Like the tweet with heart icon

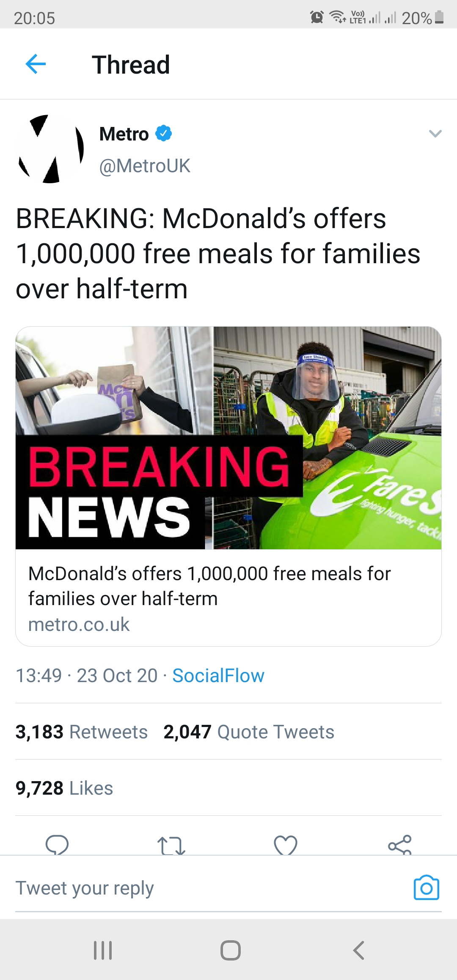(x=286, y=845)
